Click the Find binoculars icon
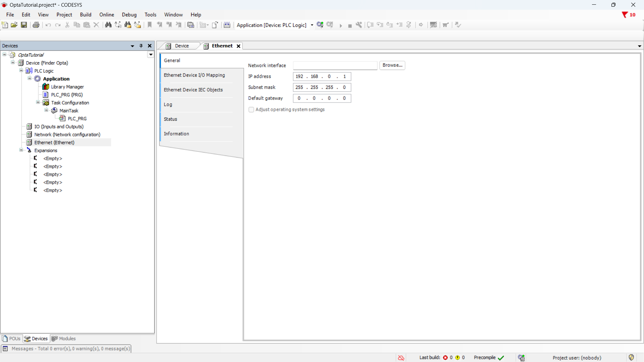 coord(108,25)
